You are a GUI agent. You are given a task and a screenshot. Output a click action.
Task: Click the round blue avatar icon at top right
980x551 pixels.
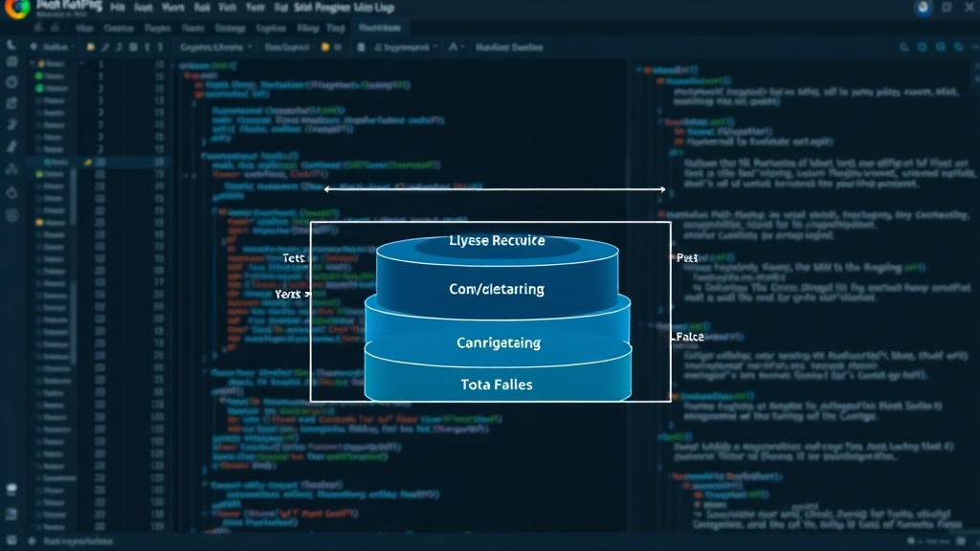(x=924, y=8)
